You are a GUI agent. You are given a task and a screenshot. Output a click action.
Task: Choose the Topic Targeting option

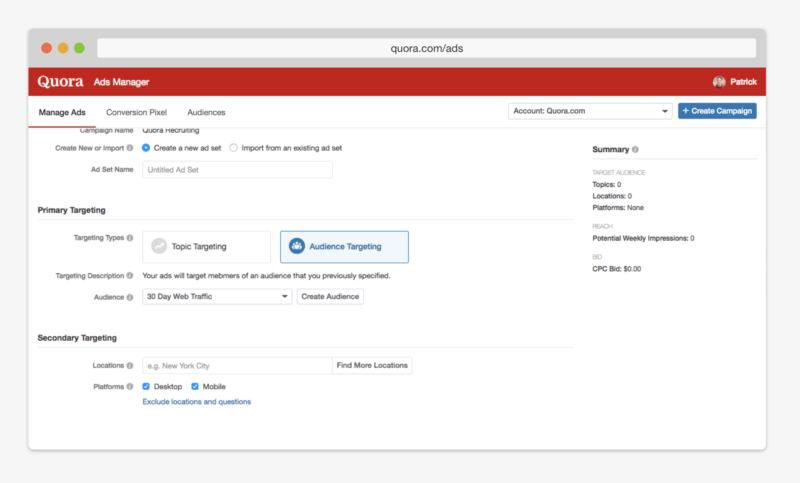(x=207, y=247)
